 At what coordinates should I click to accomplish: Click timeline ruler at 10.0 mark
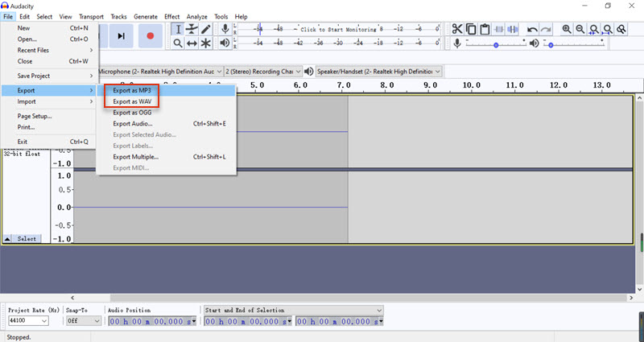coord(471,85)
